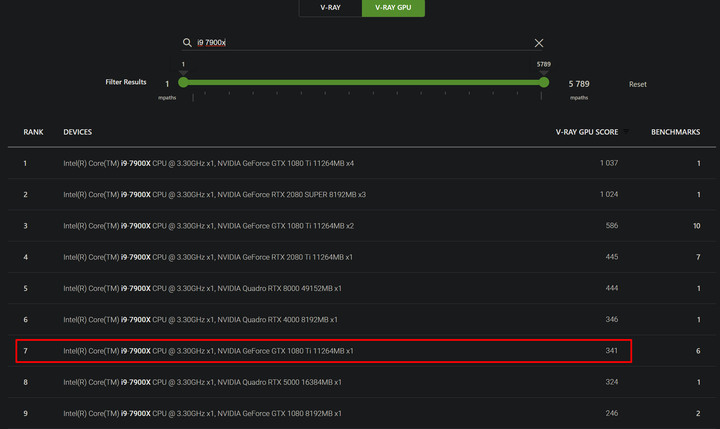Switch to the V-RAY tab

(330, 8)
